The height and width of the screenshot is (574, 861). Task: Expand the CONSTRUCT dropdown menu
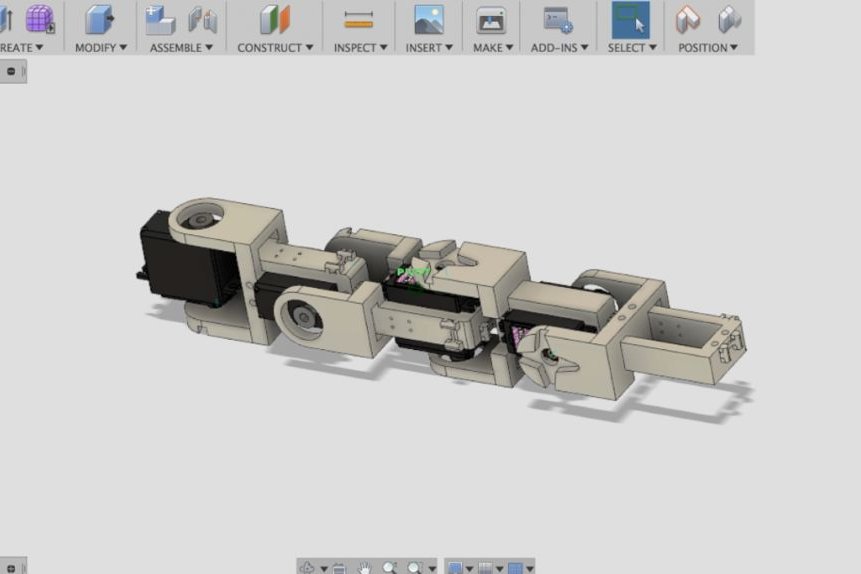click(275, 48)
